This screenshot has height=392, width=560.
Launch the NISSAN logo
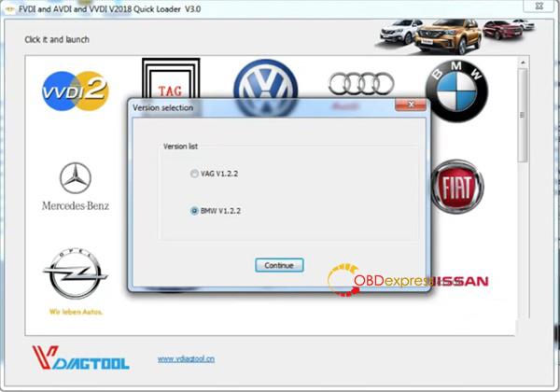460,281
